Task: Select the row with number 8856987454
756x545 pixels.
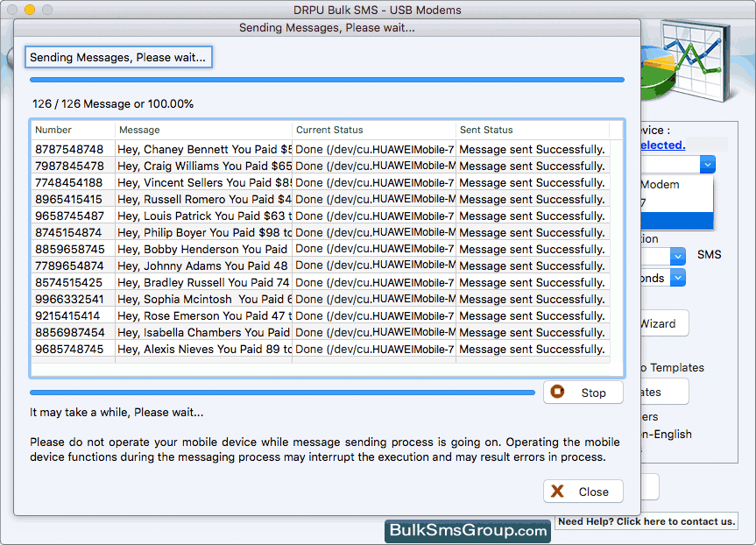Action: [x=321, y=332]
